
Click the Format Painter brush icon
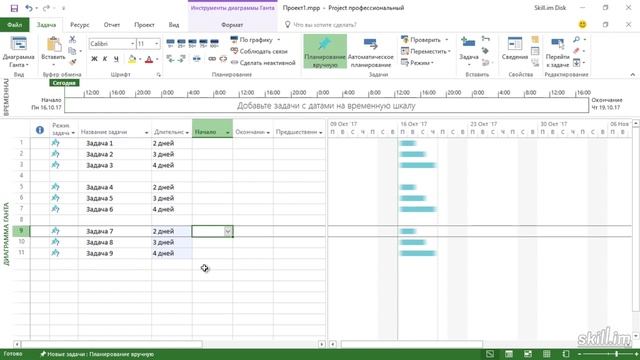73,62
